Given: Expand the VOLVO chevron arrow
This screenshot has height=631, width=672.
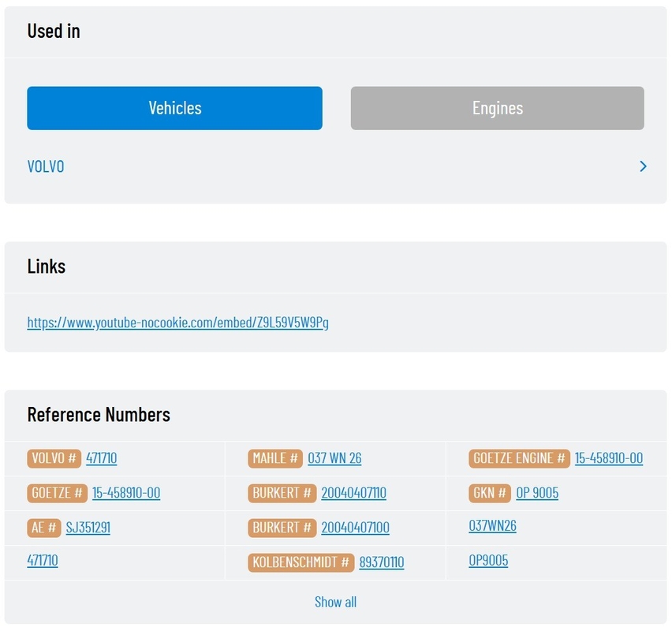Looking at the screenshot, I should tap(643, 166).
